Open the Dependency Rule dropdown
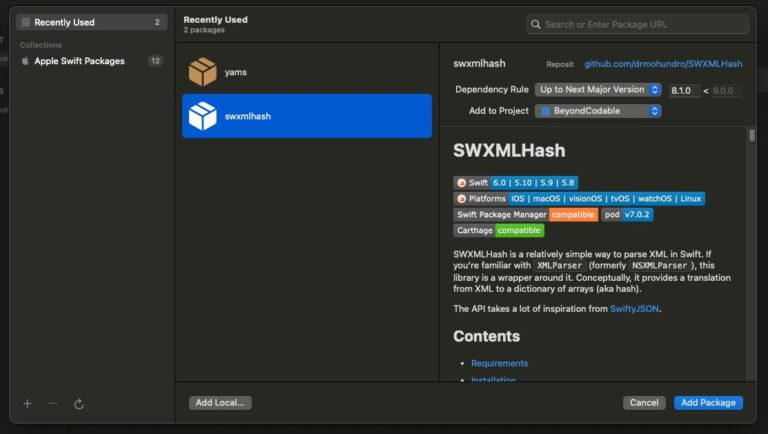The image size is (768, 434). [598, 90]
